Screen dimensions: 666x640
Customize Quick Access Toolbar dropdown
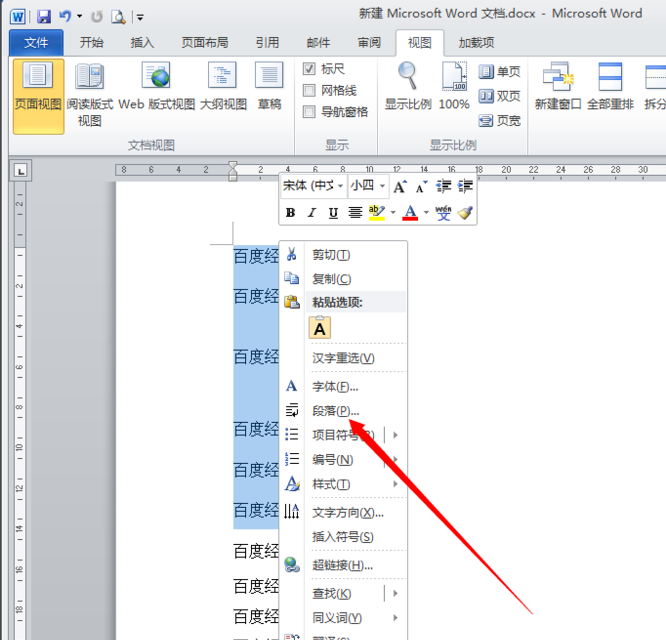[140, 17]
